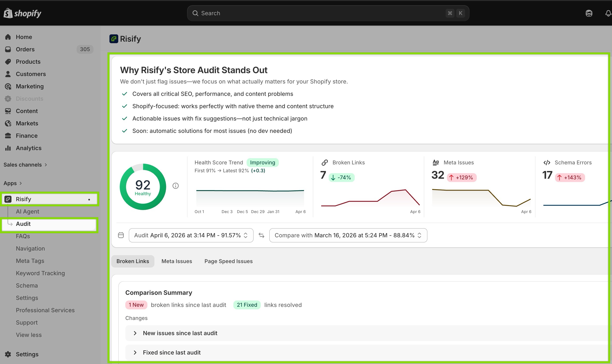
Task: Click the +143% schema errors change badge
Action: tap(570, 178)
